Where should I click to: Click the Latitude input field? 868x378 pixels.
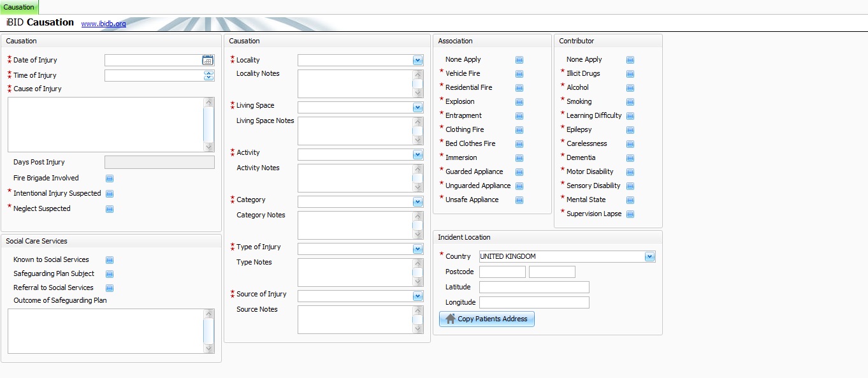click(x=534, y=287)
